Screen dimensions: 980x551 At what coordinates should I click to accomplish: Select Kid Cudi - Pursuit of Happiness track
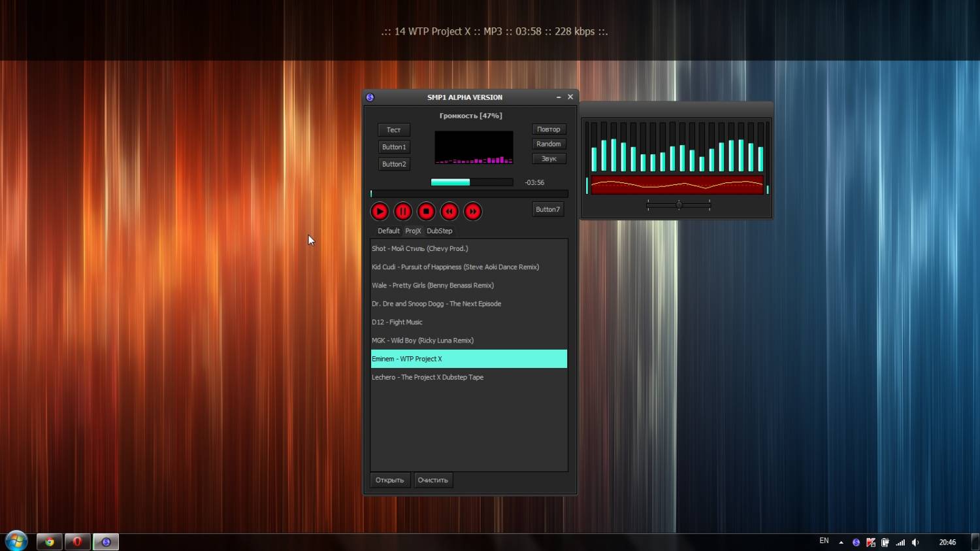(469, 267)
